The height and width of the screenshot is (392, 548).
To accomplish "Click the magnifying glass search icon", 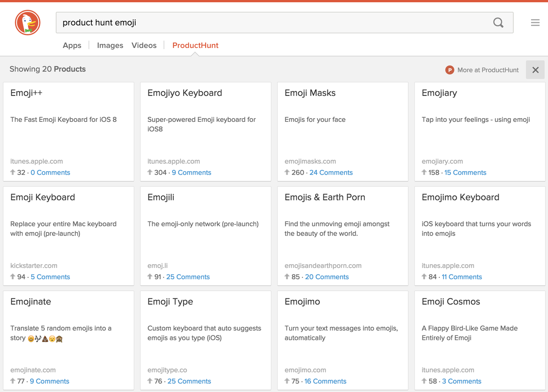I will pyautogui.click(x=498, y=22).
